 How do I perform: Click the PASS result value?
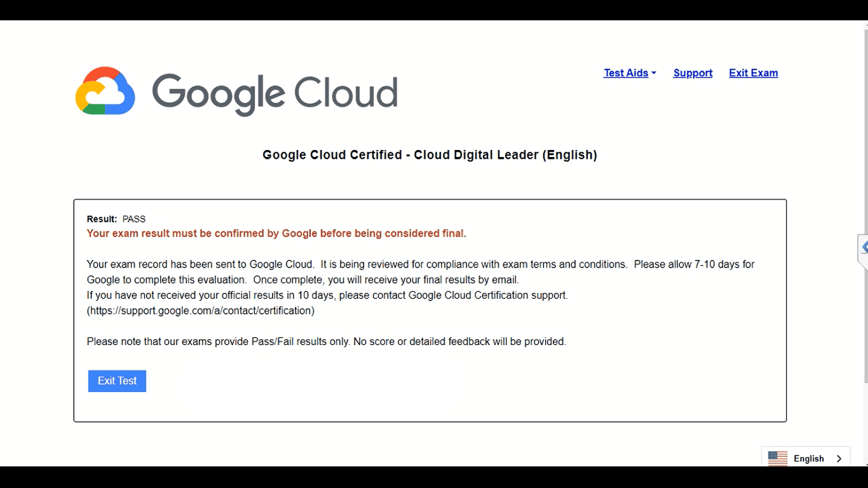134,219
